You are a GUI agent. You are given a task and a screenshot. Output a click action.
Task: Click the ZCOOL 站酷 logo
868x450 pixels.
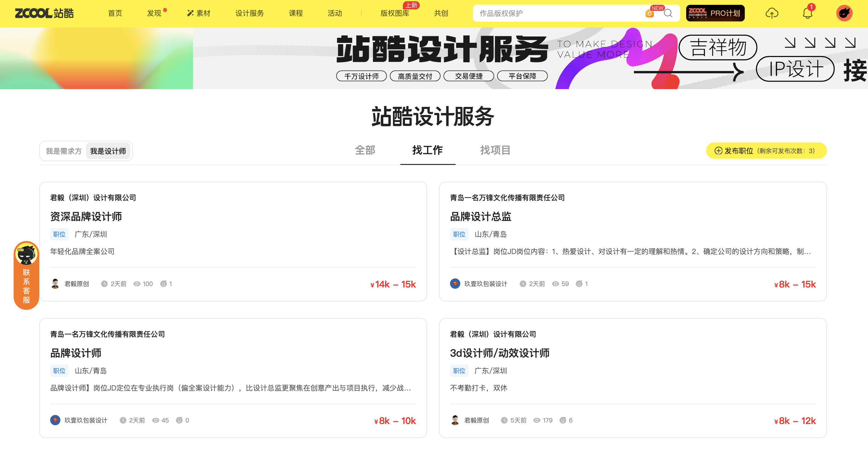coord(44,13)
